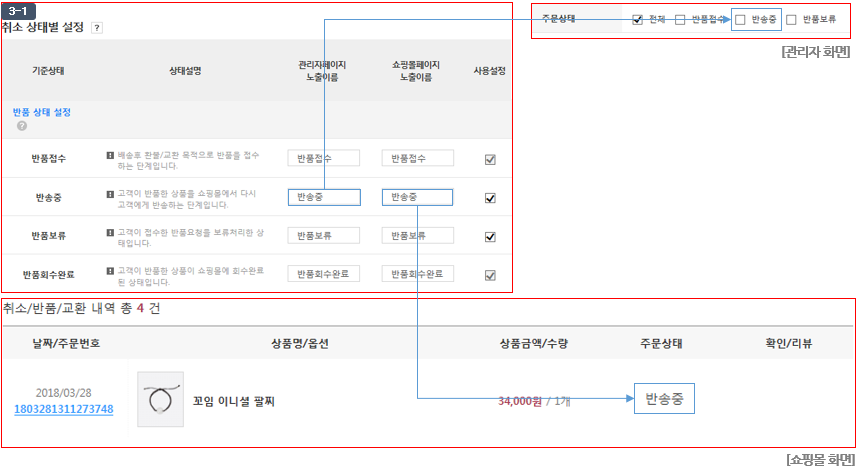The width and height of the screenshot is (860, 470).
Task: Toggle the 반품접수 usage checkbox
Action: [490, 160]
